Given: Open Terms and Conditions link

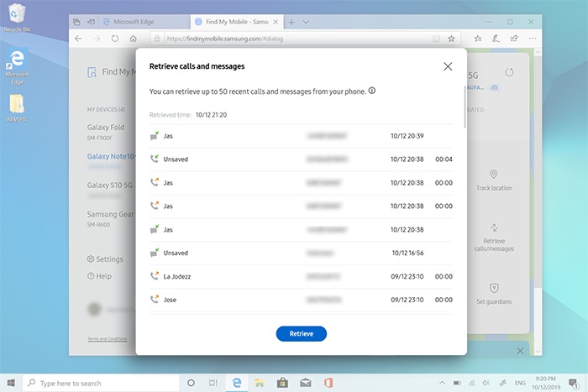Looking at the screenshot, I should pyautogui.click(x=108, y=339).
